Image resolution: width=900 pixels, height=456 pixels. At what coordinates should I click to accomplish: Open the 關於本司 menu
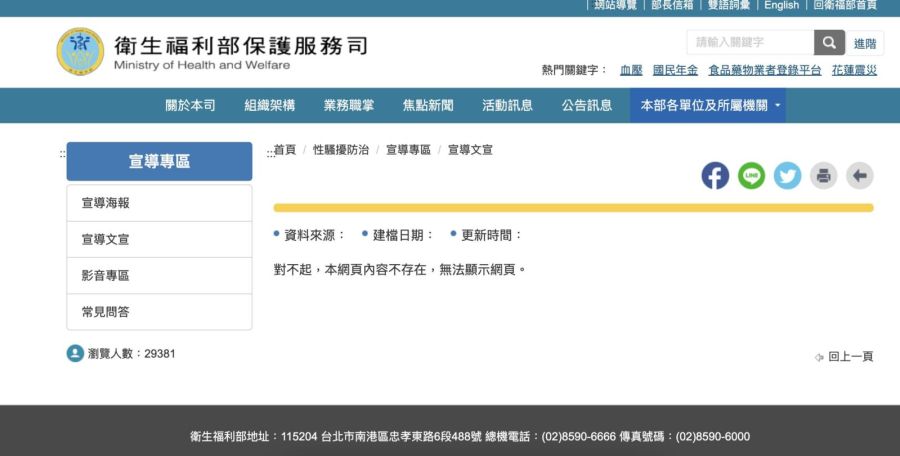190,106
